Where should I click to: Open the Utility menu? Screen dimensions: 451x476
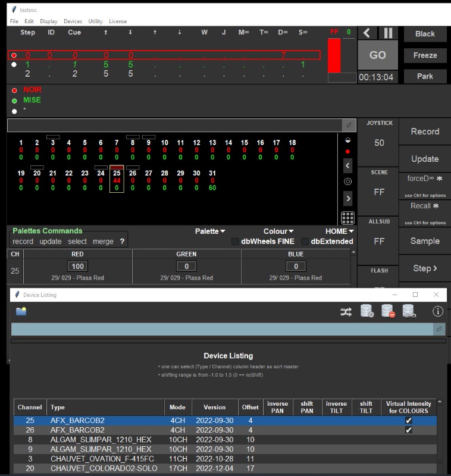(95, 21)
